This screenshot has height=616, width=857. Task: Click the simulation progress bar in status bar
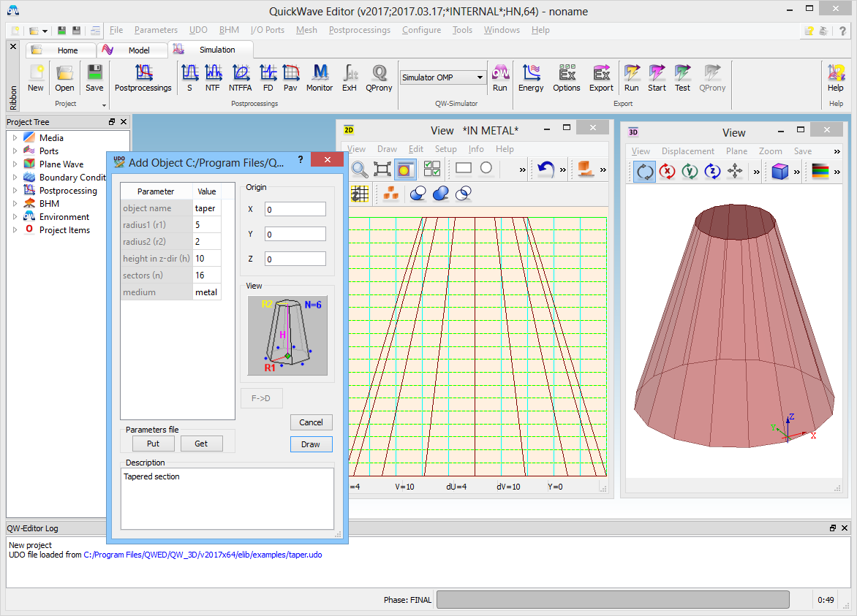tap(613, 600)
